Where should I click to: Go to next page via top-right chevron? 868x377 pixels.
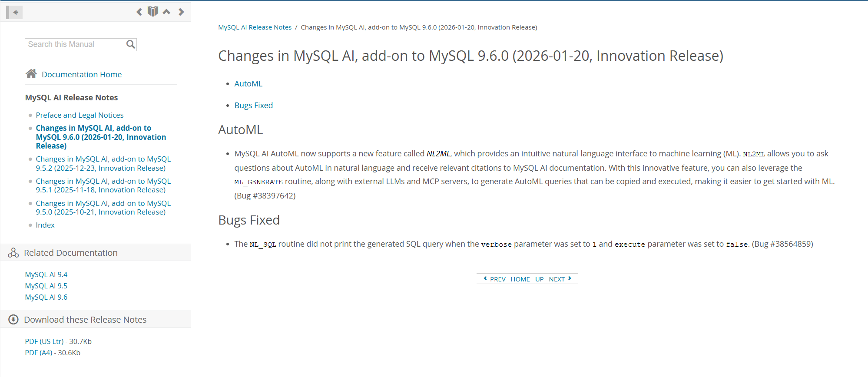(x=181, y=12)
